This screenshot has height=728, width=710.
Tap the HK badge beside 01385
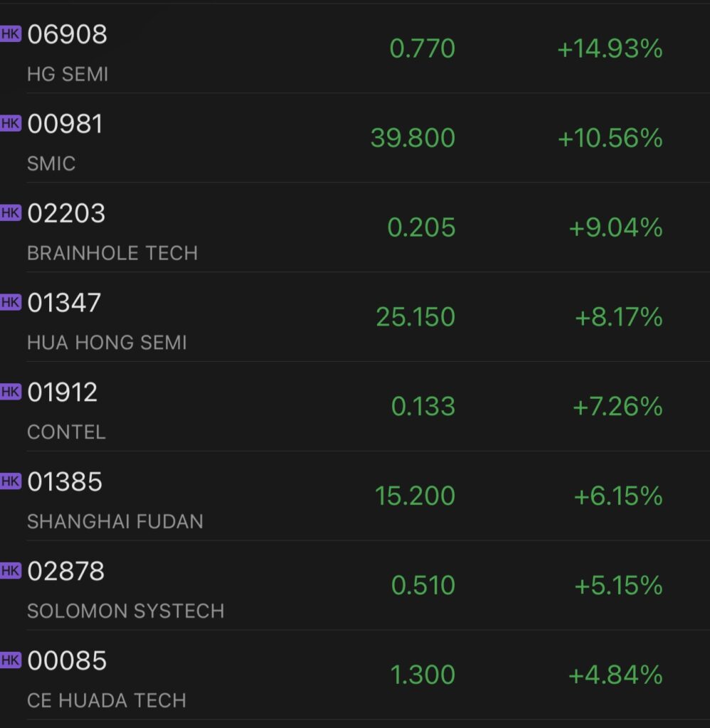coord(11,481)
